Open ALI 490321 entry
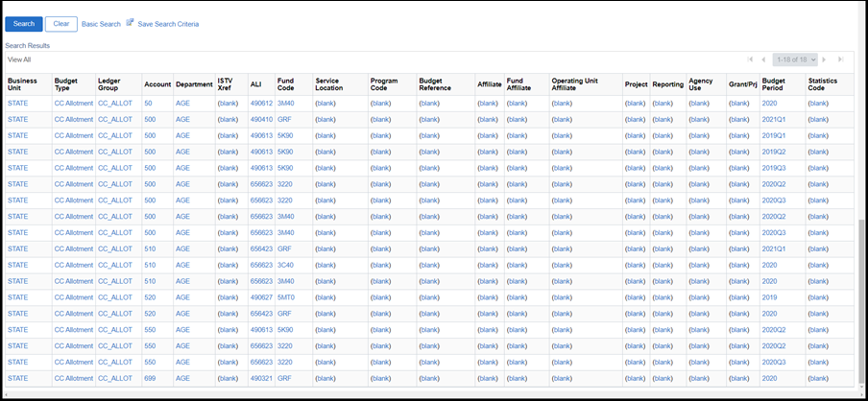Screen dimensions: 868x401 [x=261, y=378]
